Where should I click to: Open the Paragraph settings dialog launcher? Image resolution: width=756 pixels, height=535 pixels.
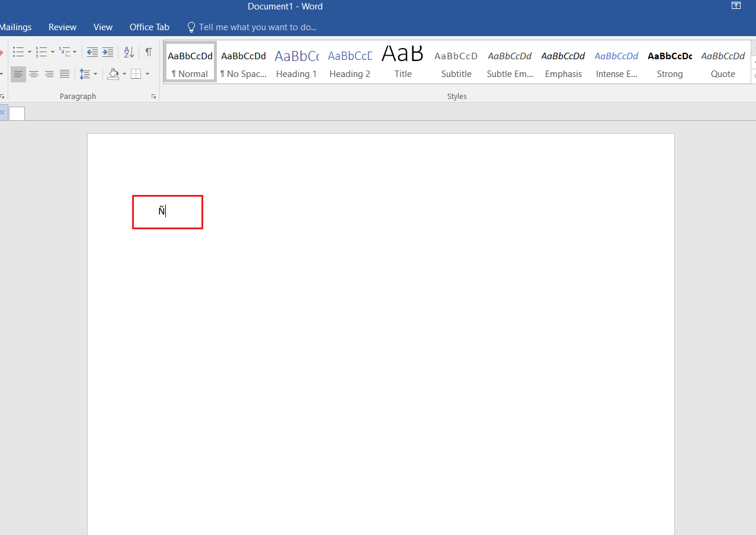click(153, 96)
